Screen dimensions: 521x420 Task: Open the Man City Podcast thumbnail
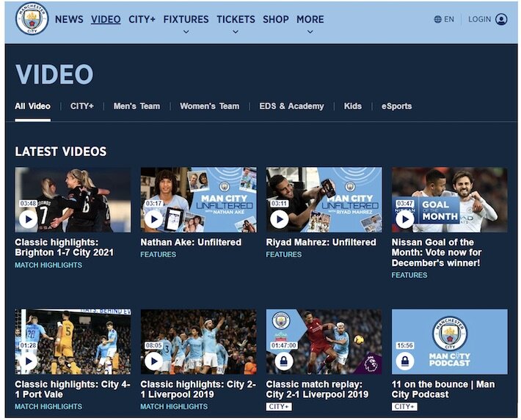(450, 342)
